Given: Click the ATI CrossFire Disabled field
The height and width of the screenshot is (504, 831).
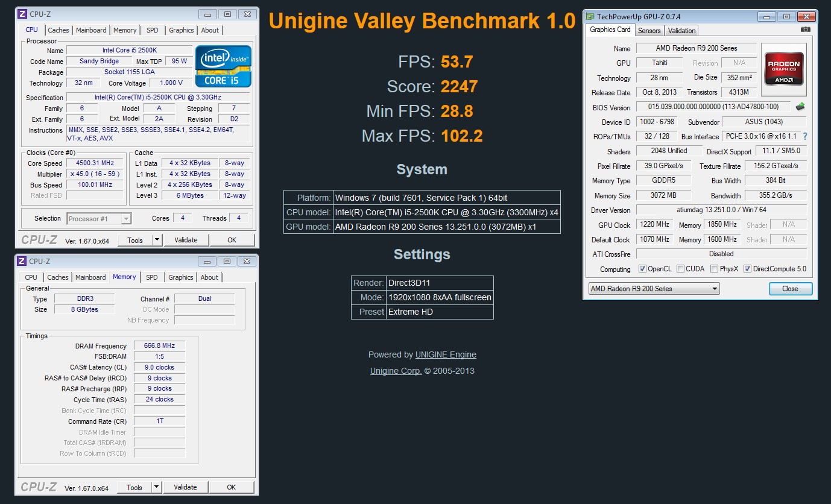Looking at the screenshot, I should pos(721,254).
